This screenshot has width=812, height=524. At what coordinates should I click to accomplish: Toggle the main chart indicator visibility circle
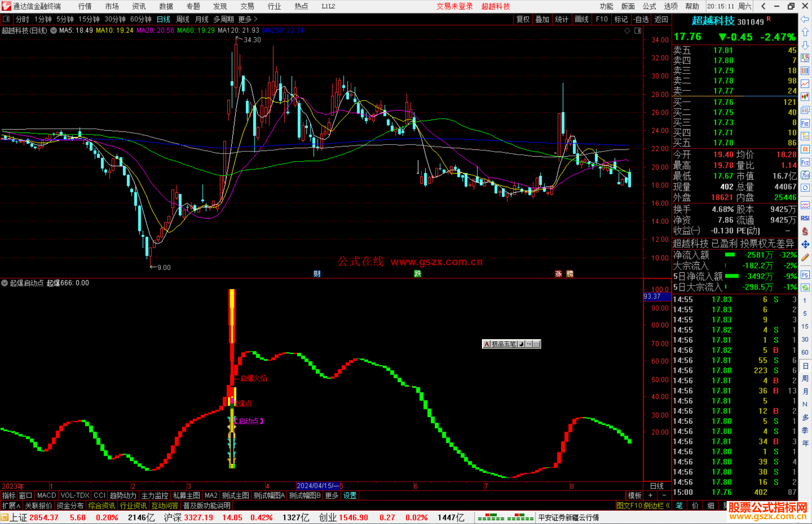(53, 30)
